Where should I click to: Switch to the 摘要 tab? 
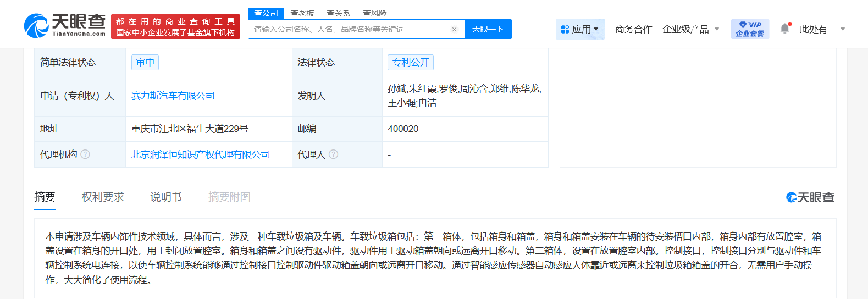click(45, 197)
